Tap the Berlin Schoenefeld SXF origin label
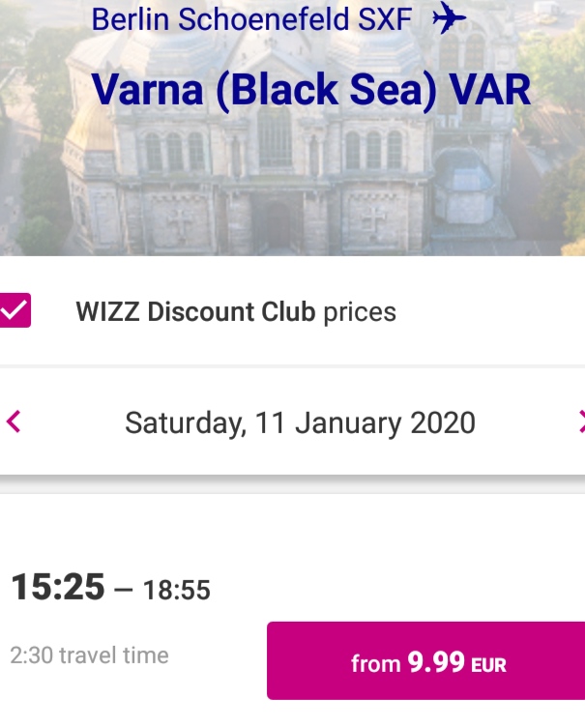The image size is (585, 728). [251, 19]
